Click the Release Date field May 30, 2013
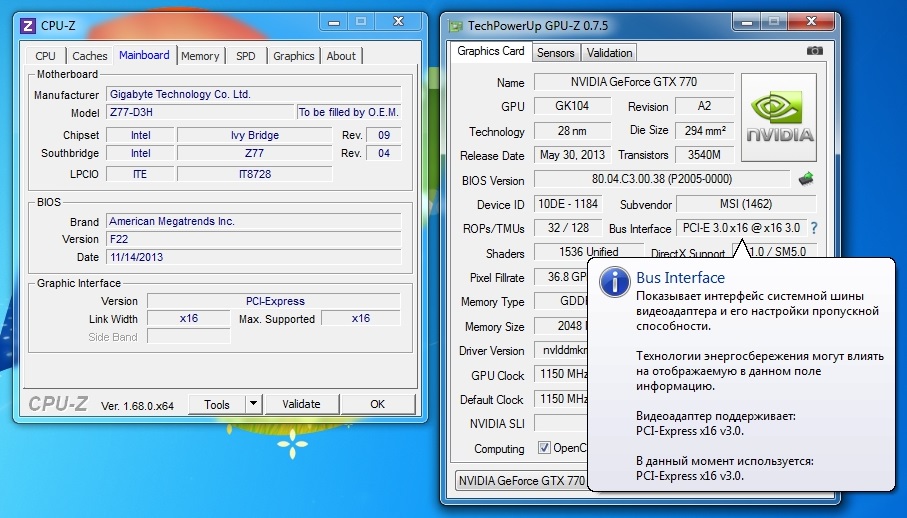Screen dimensions: 907x518 coord(572,154)
